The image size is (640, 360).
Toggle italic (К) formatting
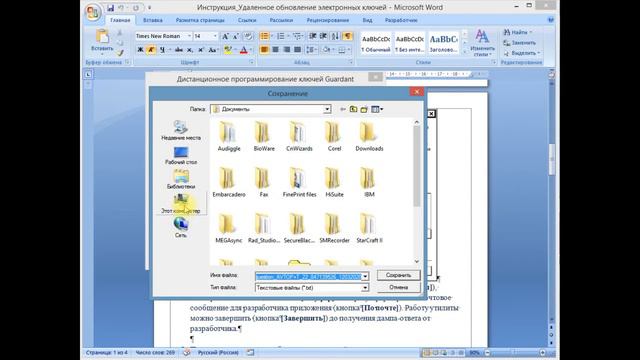click(151, 50)
